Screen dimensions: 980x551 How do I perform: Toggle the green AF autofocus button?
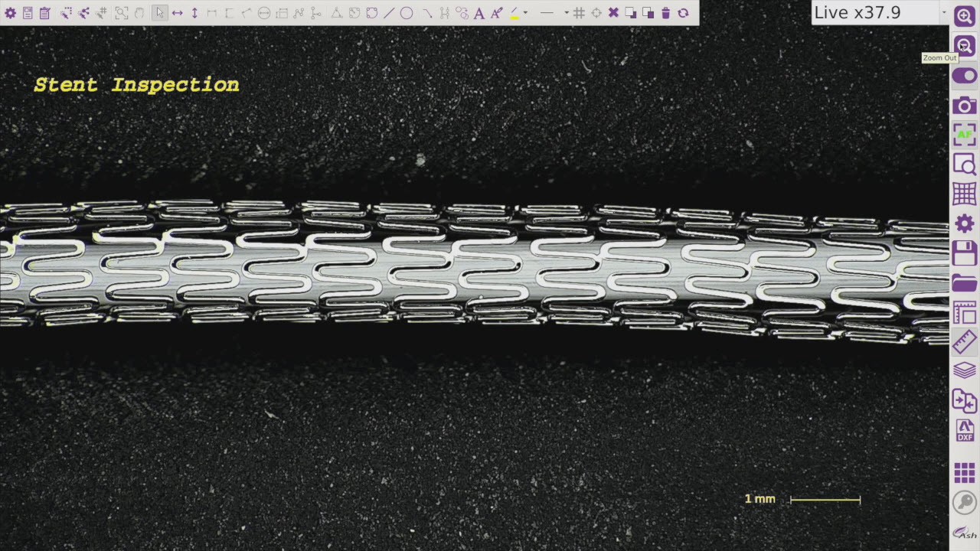965,135
